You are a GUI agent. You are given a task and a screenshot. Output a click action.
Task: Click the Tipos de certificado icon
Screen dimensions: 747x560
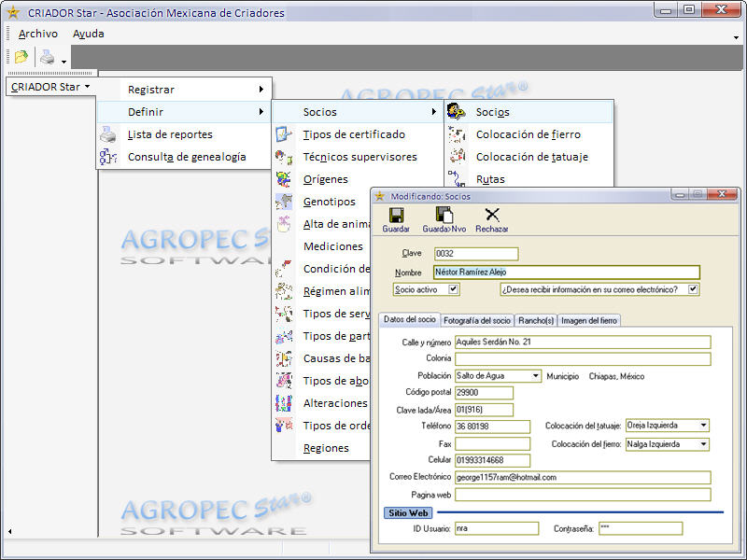(x=284, y=134)
